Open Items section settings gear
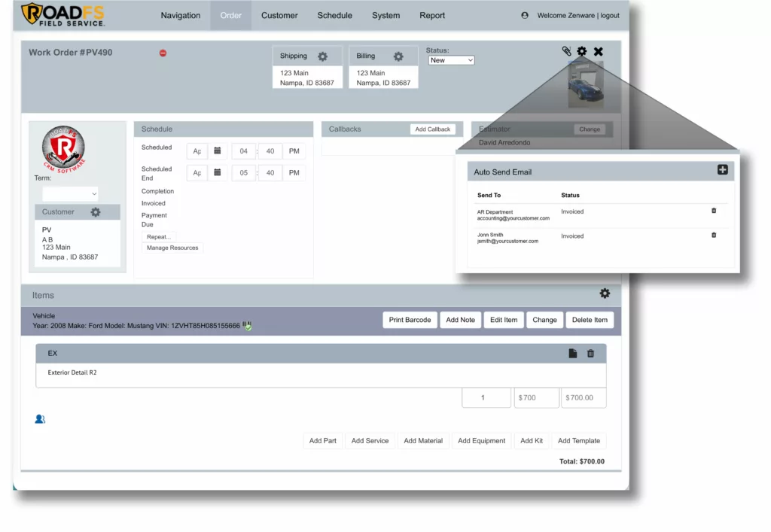The image size is (771, 532). coord(605,293)
